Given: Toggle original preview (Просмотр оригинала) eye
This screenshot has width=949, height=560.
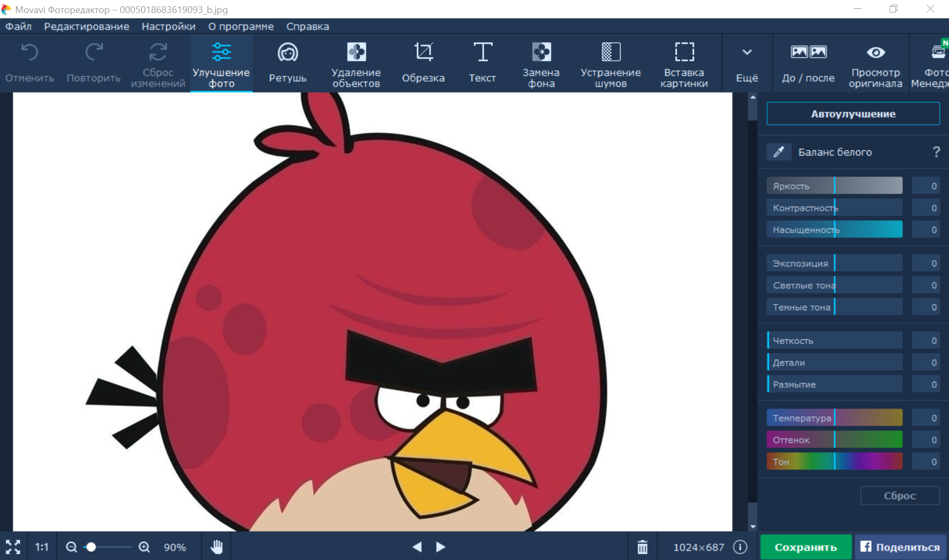Looking at the screenshot, I should pos(875,53).
